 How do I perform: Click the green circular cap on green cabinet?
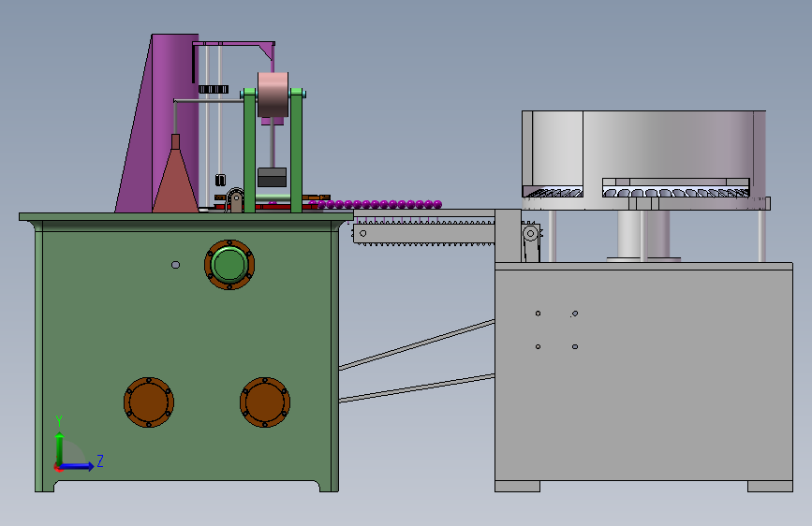point(229,264)
